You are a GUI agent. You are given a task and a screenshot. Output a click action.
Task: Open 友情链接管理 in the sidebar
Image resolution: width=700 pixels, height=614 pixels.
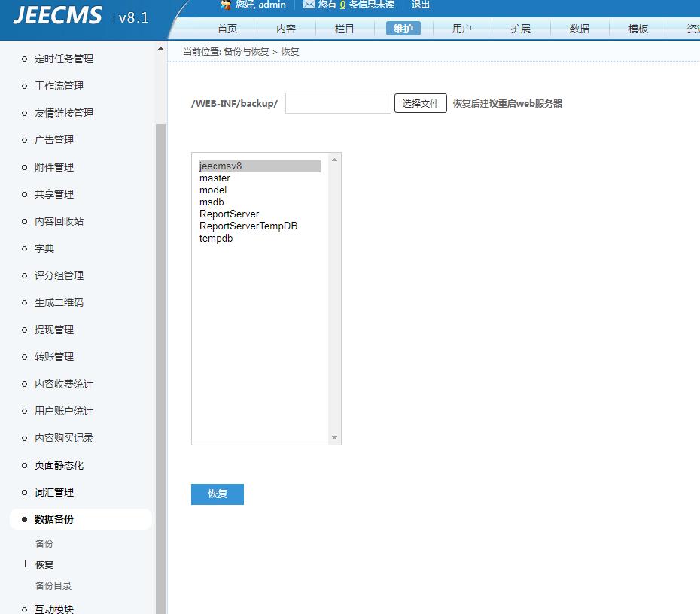[x=64, y=113]
